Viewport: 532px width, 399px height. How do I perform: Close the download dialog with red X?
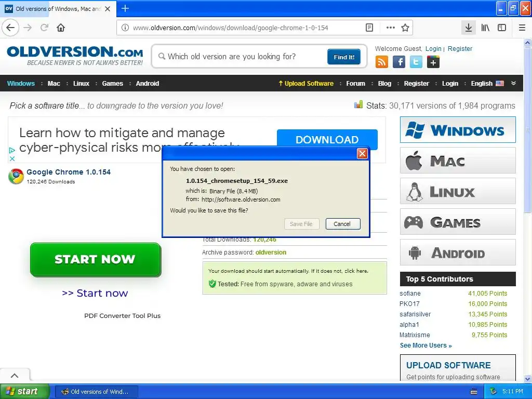point(362,154)
